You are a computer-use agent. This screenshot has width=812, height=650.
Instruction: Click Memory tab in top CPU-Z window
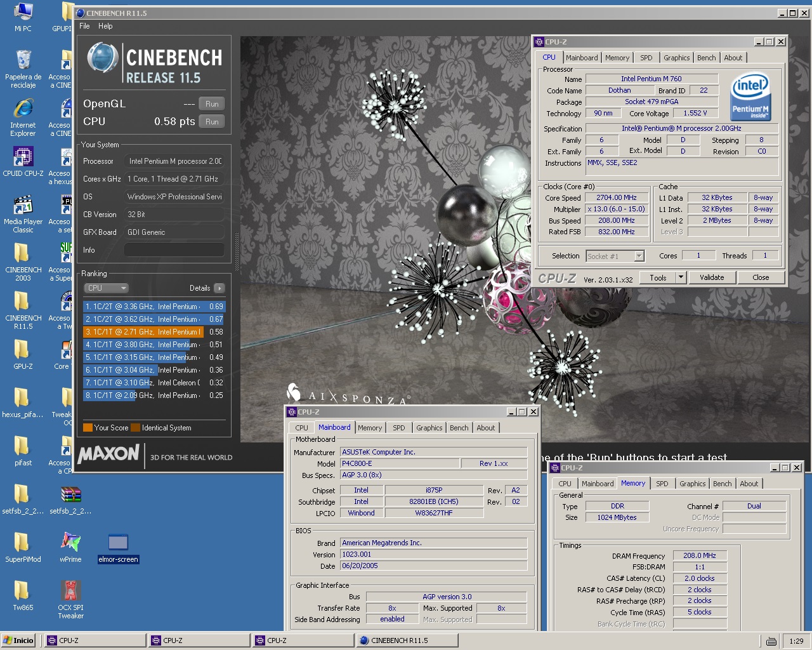pos(617,58)
